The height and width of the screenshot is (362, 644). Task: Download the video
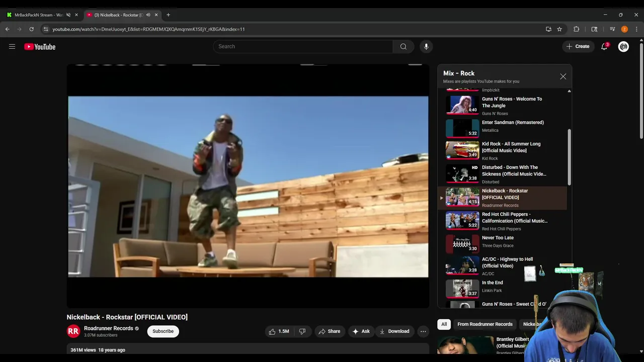coord(394,331)
